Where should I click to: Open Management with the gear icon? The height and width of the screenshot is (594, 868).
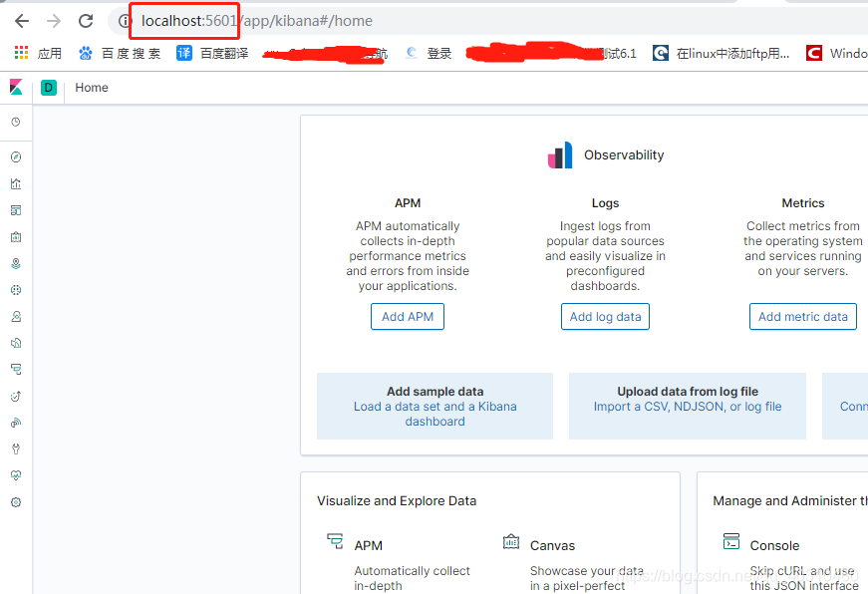click(15, 501)
